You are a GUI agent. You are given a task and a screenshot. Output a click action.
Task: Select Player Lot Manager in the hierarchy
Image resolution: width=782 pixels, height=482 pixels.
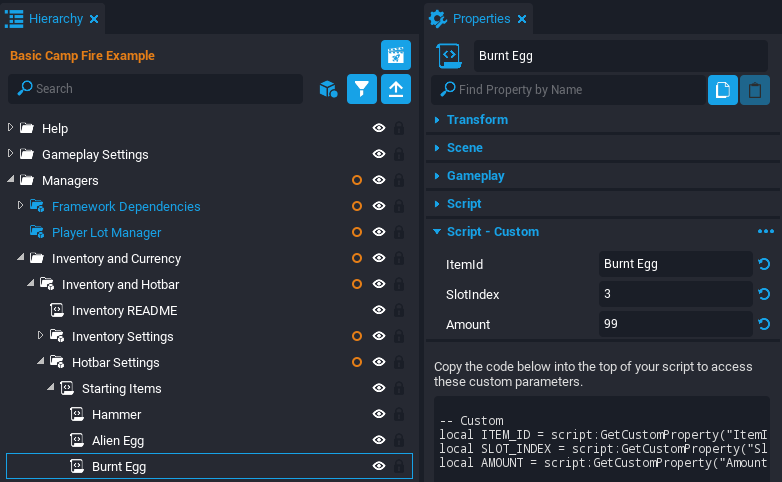(x=106, y=232)
